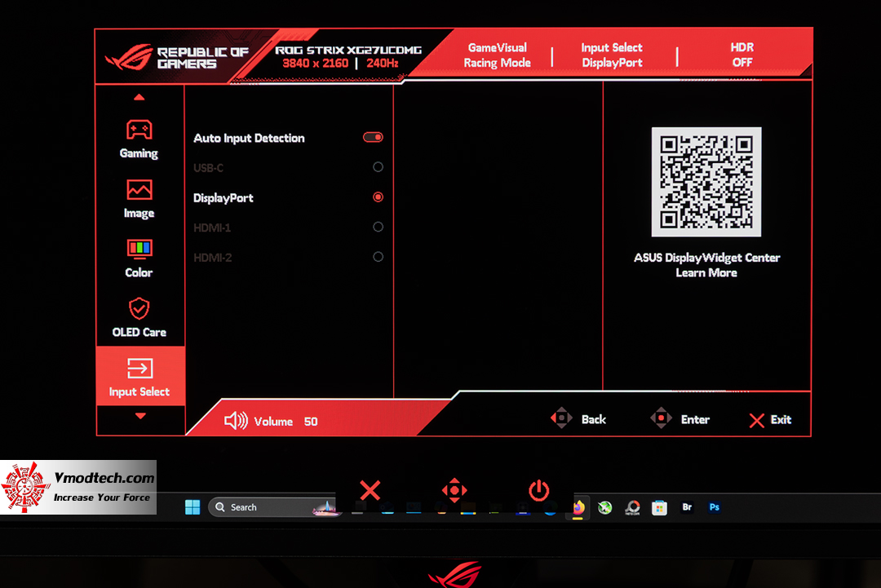This screenshot has height=588, width=881.
Task: Click the Enter navigation button
Action: tap(680, 419)
